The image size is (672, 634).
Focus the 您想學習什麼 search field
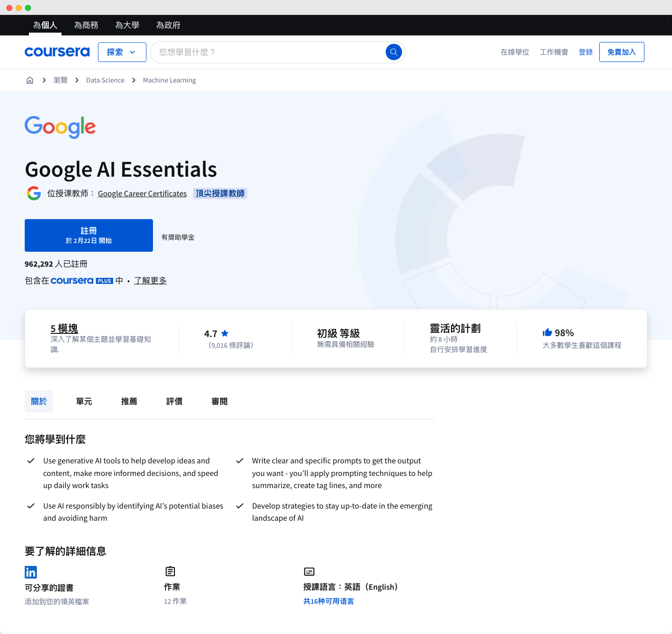[268, 52]
